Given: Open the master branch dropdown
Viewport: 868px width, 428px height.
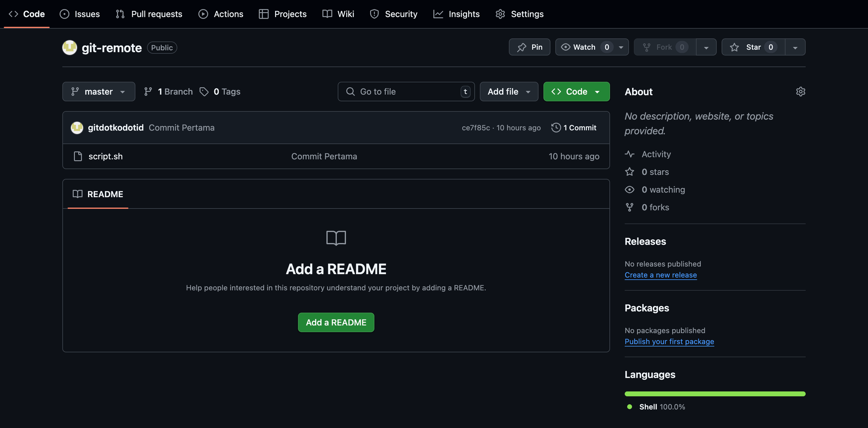Looking at the screenshot, I should click(99, 91).
